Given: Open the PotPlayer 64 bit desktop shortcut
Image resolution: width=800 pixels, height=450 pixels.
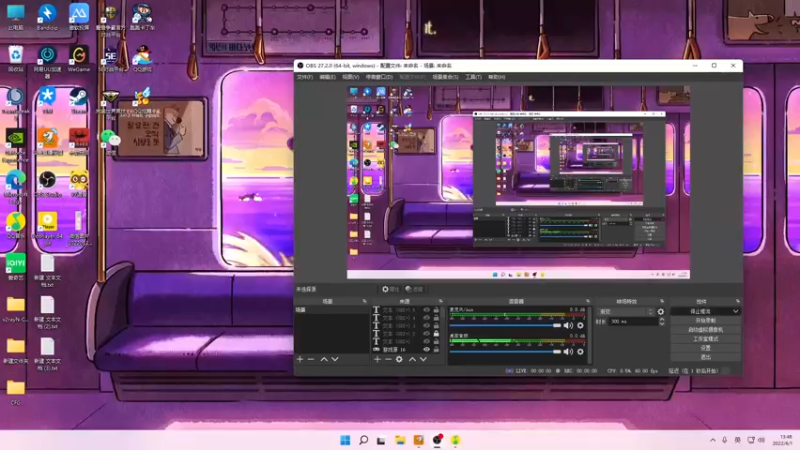Looking at the screenshot, I should click(x=47, y=229).
